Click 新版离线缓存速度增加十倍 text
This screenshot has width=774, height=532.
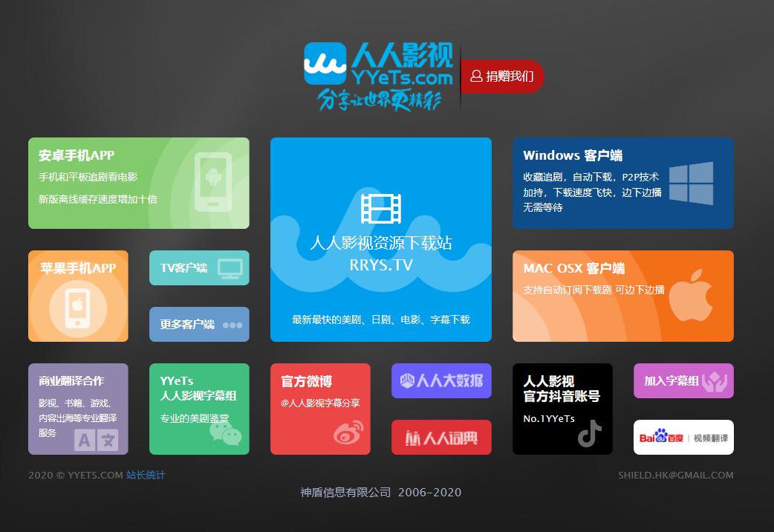(x=98, y=199)
